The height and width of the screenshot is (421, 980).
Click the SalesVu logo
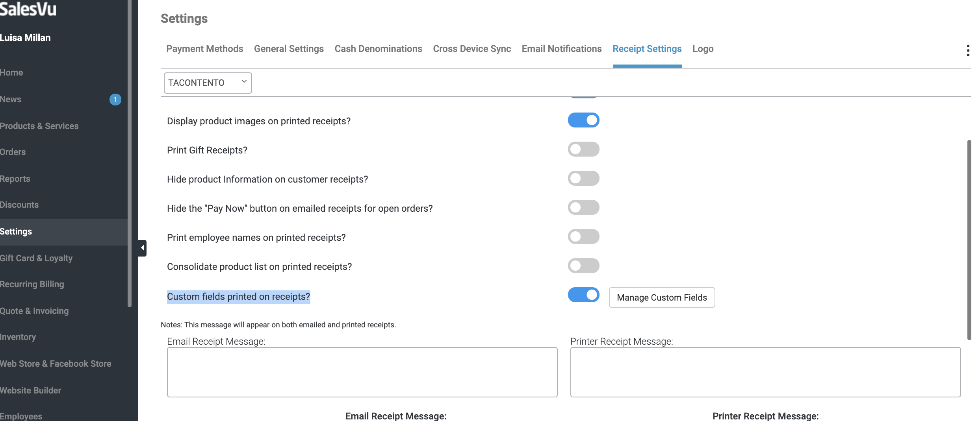click(28, 9)
